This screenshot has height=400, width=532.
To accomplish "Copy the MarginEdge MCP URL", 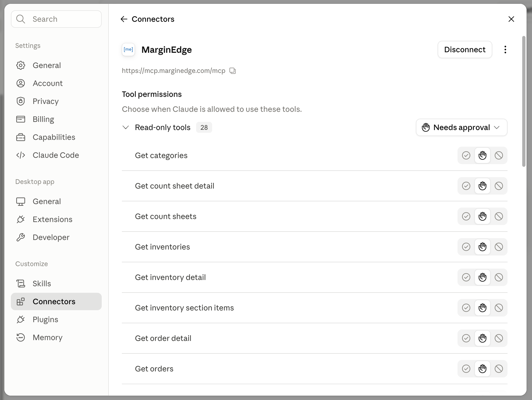I will [x=233, y=71].
